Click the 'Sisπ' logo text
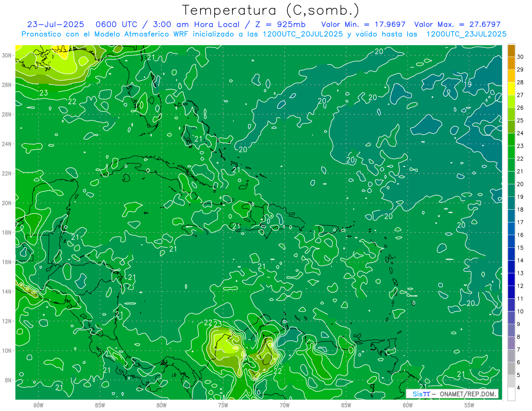 421,394
